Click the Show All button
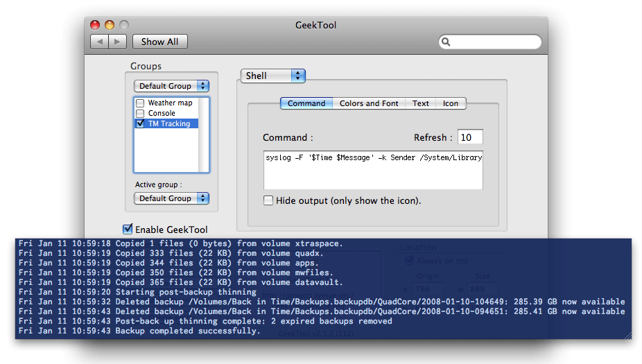The height and width of the screenshot is (364, 642). tap(159, 42)
